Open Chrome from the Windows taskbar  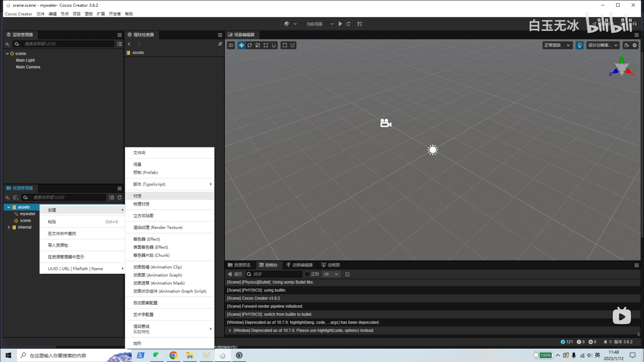point(173,355)
